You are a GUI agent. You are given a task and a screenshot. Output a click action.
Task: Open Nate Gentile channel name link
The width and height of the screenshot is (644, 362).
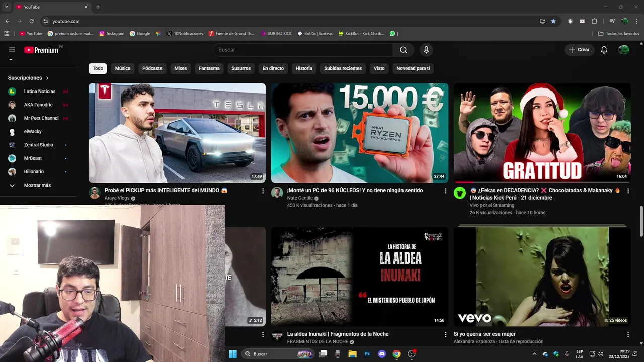pyautogui.click(x=300, y=198)
